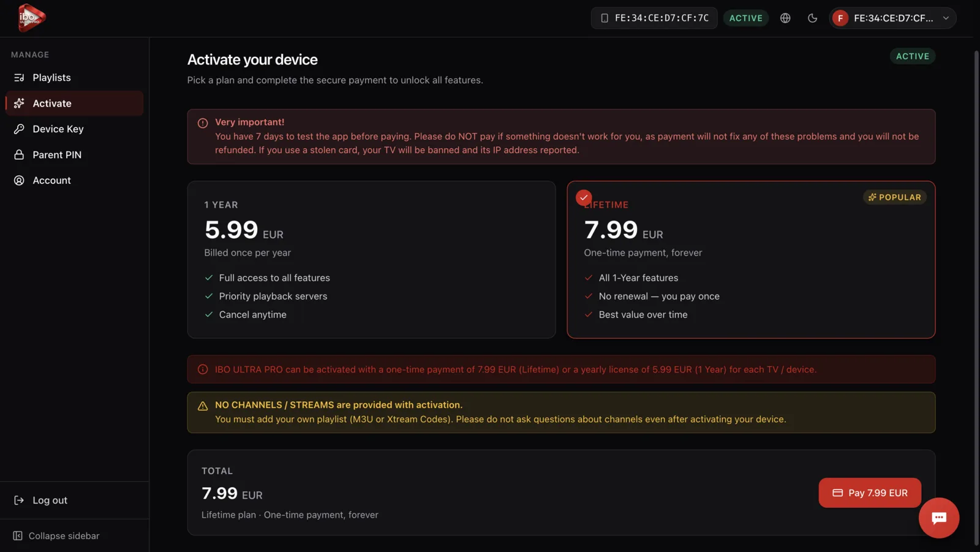This screenshot has height=552, width=980.
Task: Pay 7.99 EUR button
Action: point(870,493)
